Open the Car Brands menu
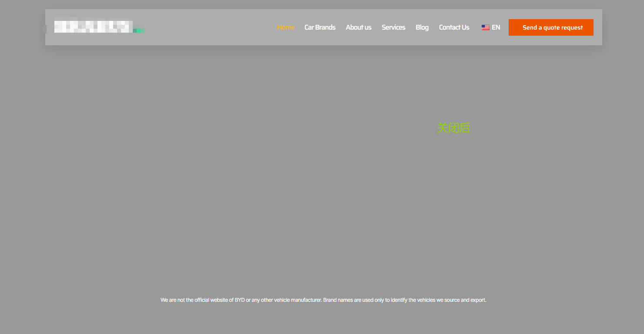Viewport: 644px width, 334px height. point(320,27)
